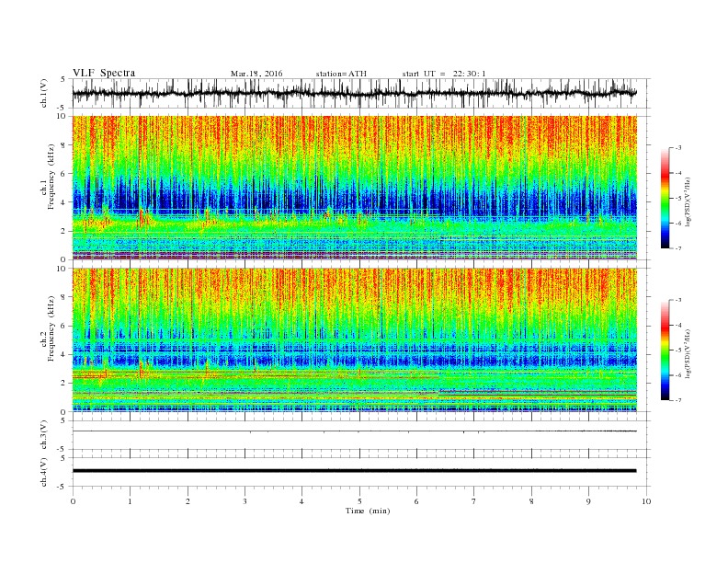Viewport: 728px width, 563px height.
Task: Click the log(PSD) label beside ch.2 color bar
Action: pos(688,353)
